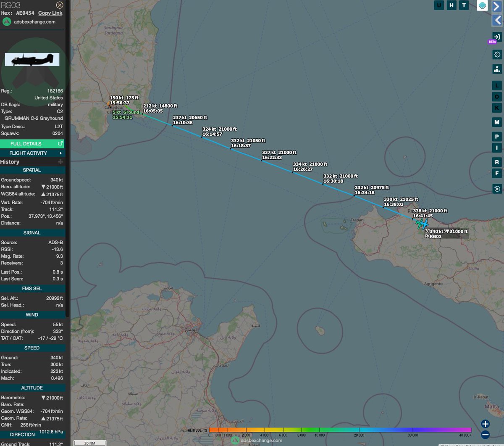
Task: Collapse the SPATIAL history section
Action: (32, 170)
